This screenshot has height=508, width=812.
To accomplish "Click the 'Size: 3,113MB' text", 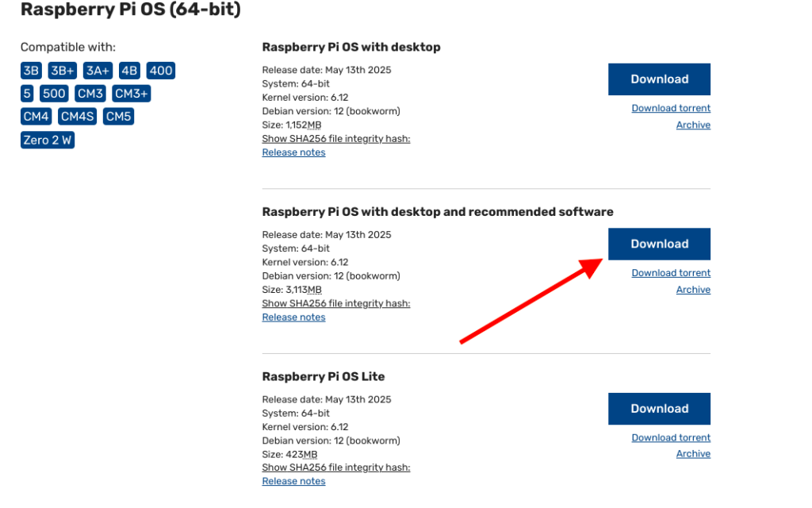I will coord(292,290).
